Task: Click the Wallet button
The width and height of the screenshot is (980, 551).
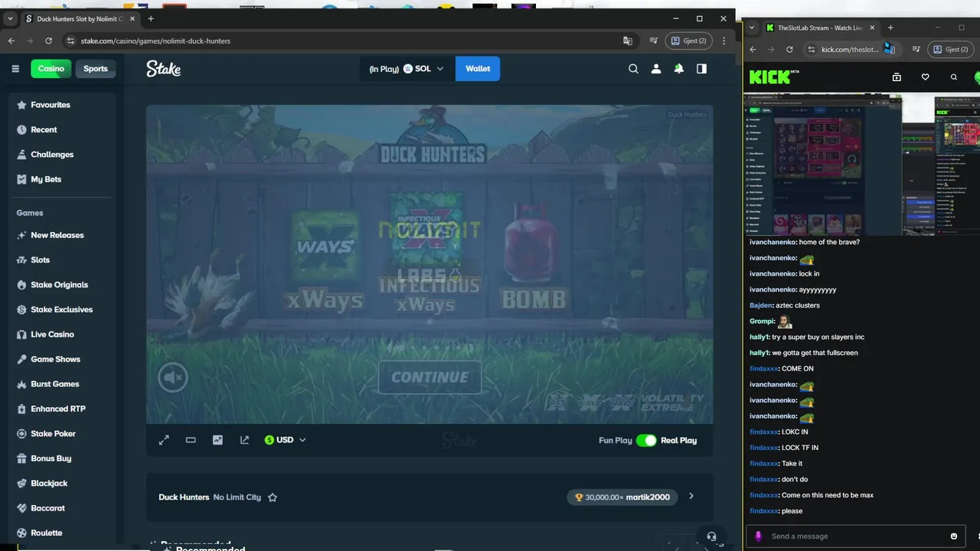Action: point(478,69)
